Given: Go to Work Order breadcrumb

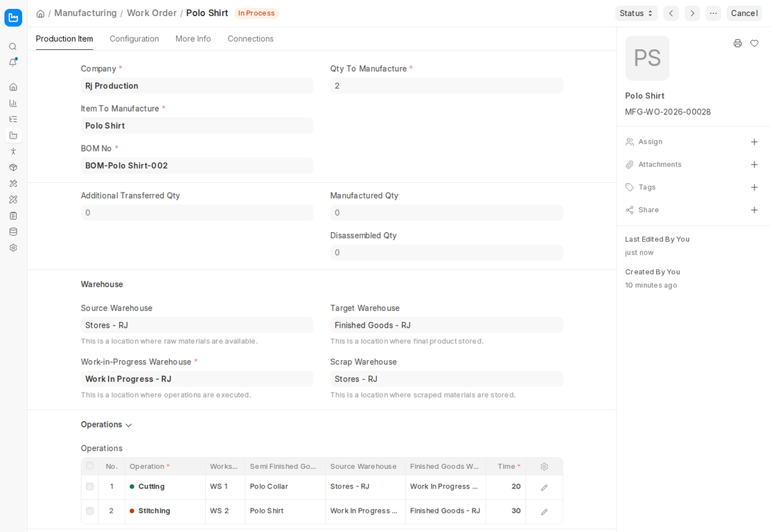Looking at the screenshot, I should pos(152,13).
